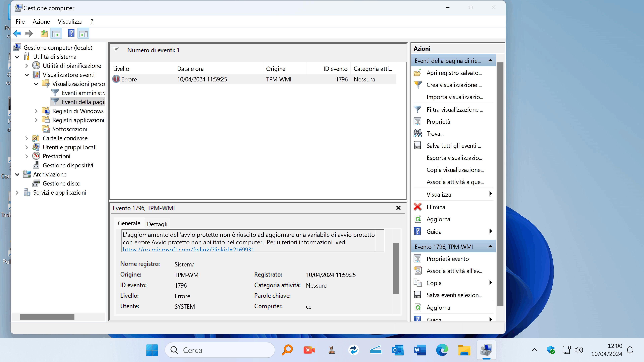
Task: Open the Azione menu
Action: [41, 21]
